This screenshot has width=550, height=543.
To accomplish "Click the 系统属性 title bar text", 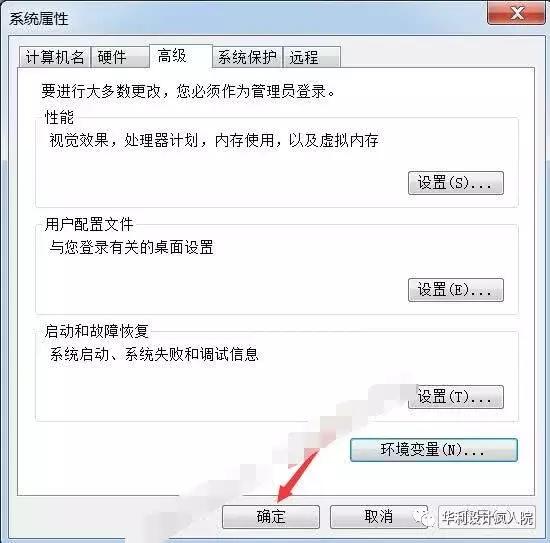I will 39,19.
